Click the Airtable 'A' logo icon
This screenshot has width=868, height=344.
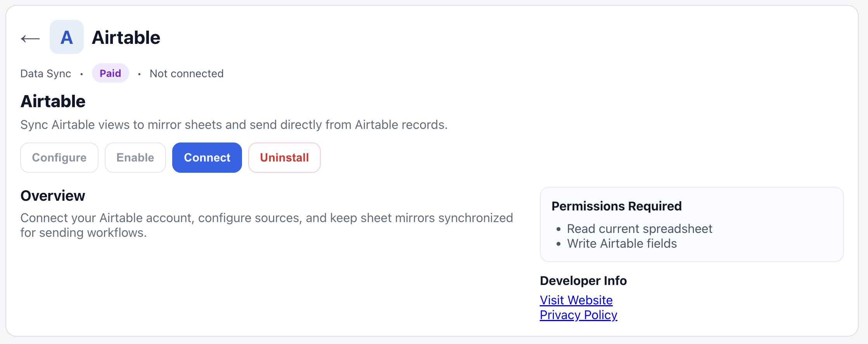pyautogui.click(x=67, y=37)
